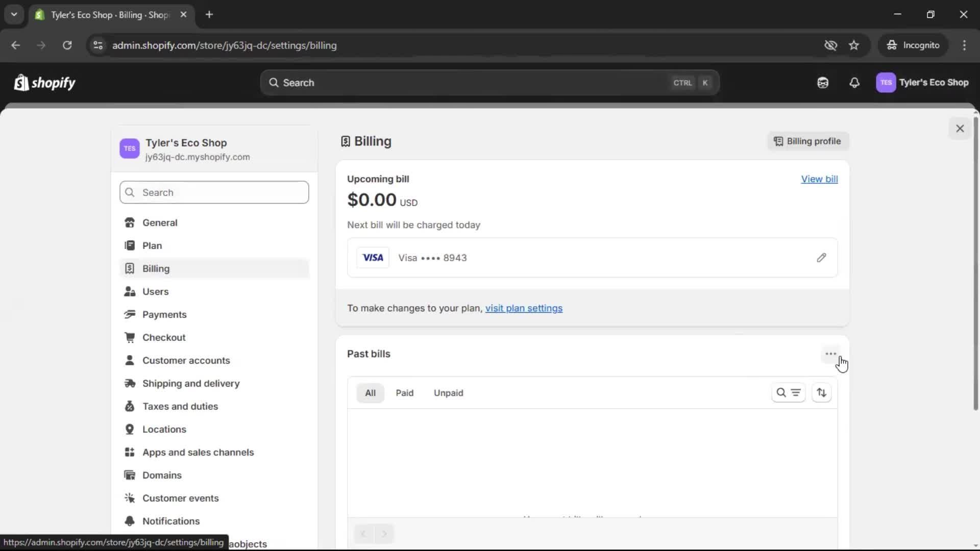The width and height of the screenshot is (980, 551).
Task: Open the Past bills overflow menu
Action: click(x=830, y=354)
